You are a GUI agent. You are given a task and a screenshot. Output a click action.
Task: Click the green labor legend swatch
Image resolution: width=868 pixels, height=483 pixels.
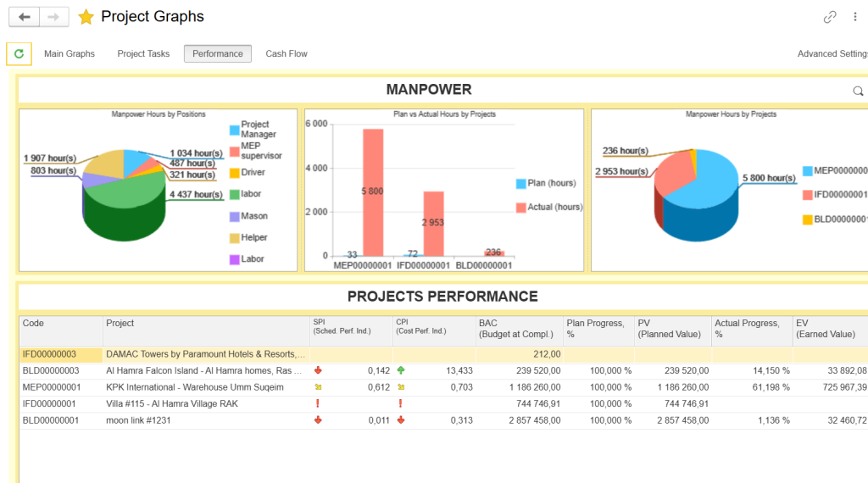point(235,194)
